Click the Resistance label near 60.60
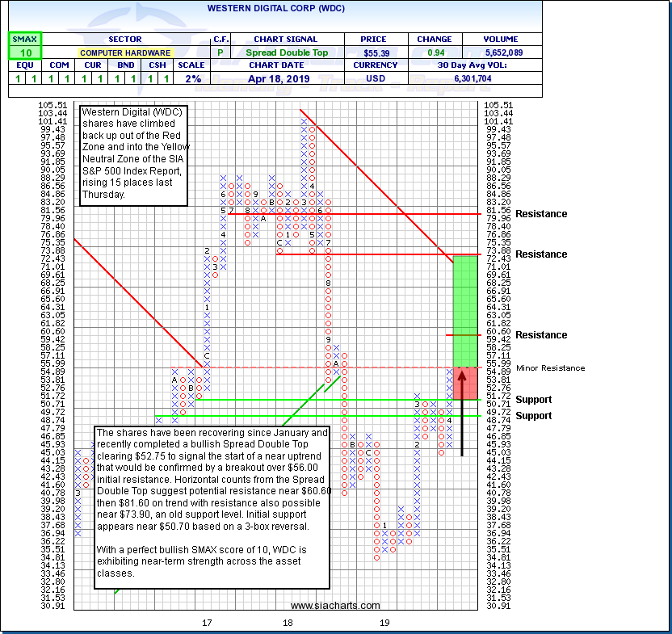The height and width of the screenshot is (634, 672). (x=541, y=335)
